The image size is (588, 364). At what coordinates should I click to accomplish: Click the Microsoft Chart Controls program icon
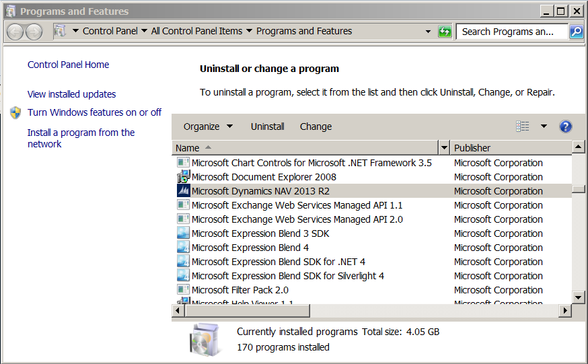point(183,163)
